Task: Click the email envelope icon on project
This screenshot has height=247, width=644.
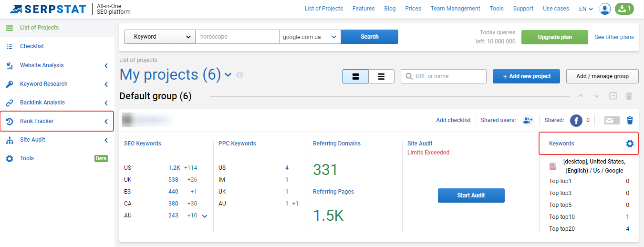Action: pos(612,120)
